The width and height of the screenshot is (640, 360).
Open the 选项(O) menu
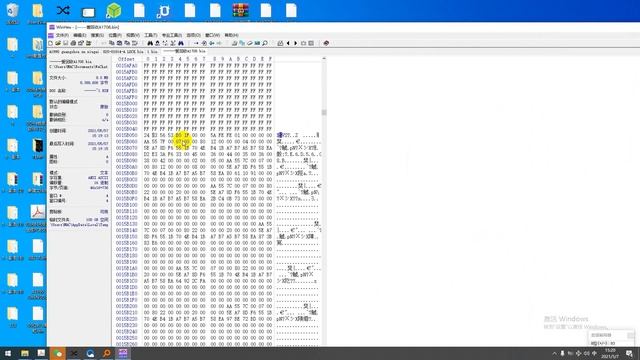(193, 35)
